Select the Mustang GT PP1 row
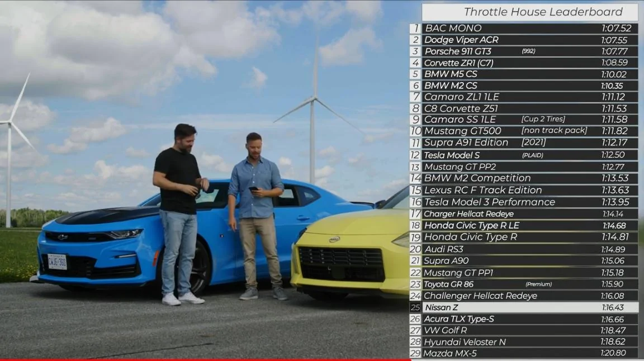The width and height of the screenshot is (644, 361). tap(530, 273)
